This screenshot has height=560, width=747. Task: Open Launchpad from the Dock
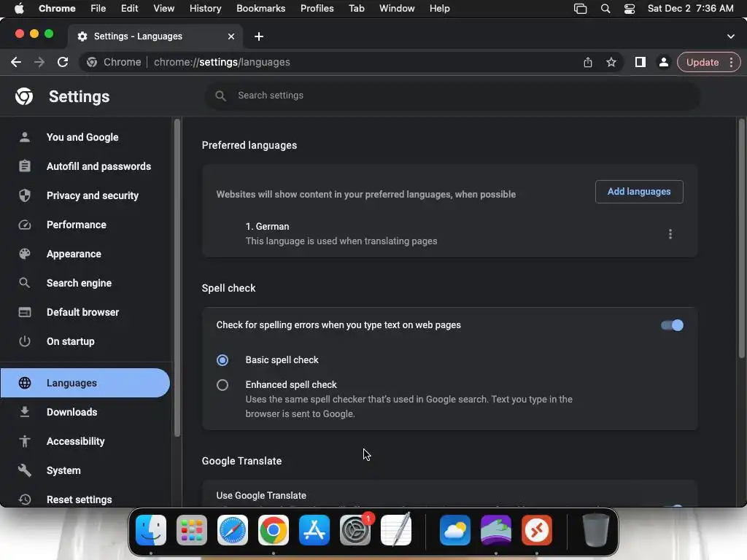coord(192,530)
